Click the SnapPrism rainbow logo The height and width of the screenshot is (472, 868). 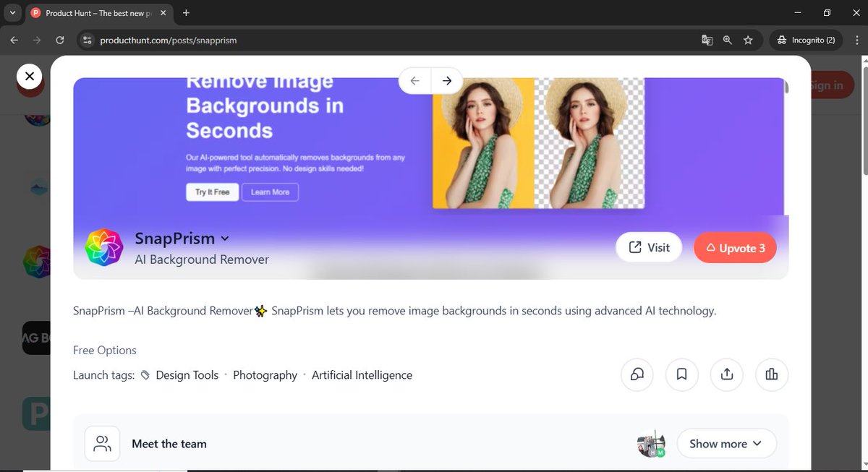point(103,247)
